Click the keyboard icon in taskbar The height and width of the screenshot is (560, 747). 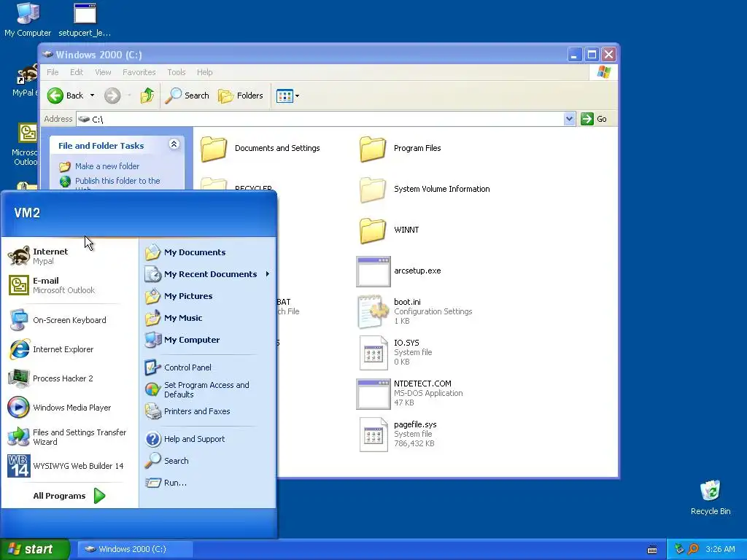click(652, 550)
